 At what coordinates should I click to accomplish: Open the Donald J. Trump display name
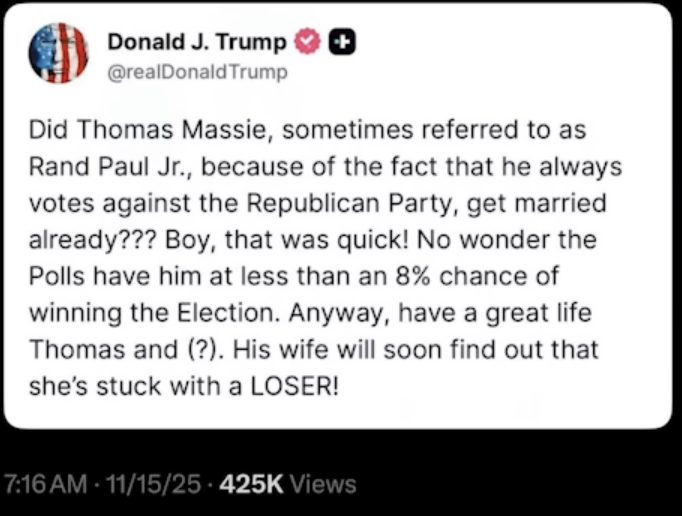pos(196,41)
